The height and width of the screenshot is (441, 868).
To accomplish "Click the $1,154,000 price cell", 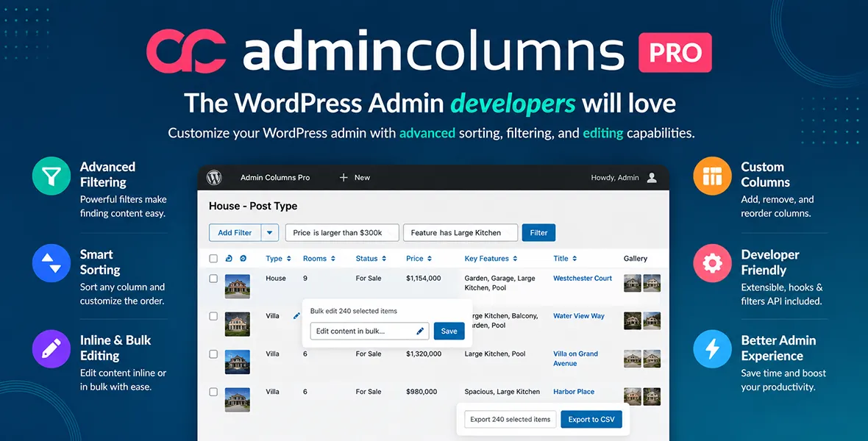I will [424, 279].
